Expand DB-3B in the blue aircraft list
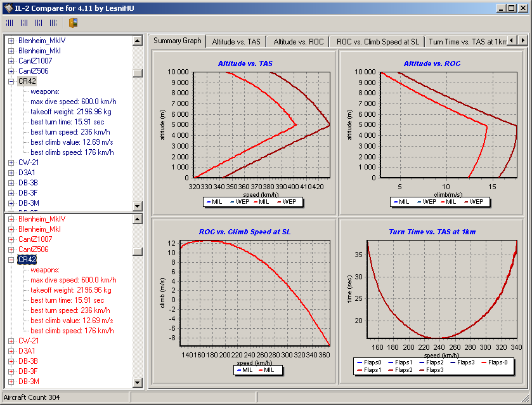Image resolution: width=532 pixels, height=405 pixels. pyautogui.click(x=11, y=183)
